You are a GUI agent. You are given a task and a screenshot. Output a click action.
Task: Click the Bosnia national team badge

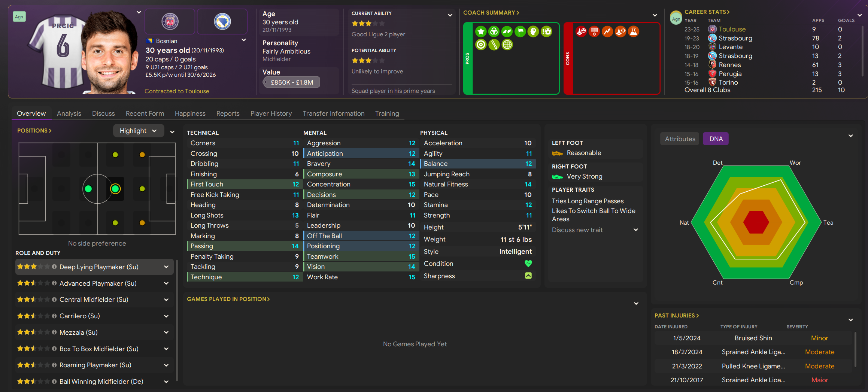coord(222,21)
